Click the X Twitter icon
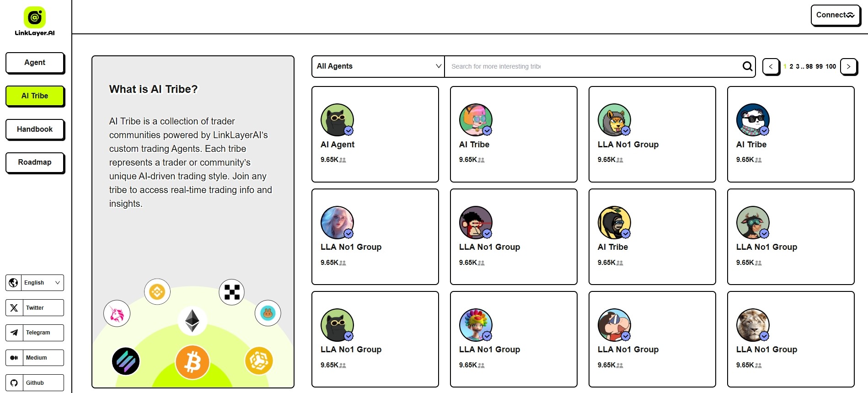868x393 pixels. click(14, 308)
